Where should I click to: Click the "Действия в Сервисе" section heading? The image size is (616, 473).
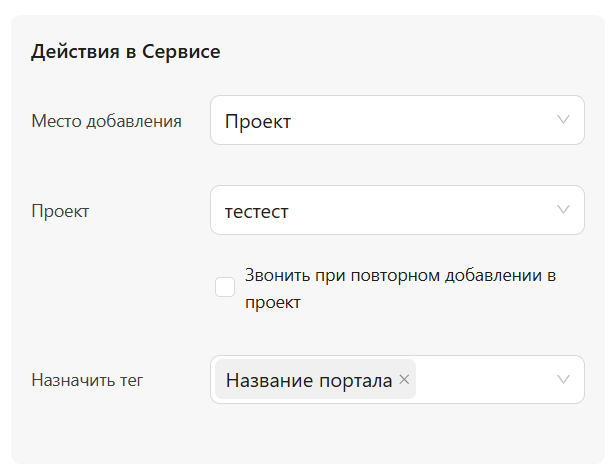point(126,52)
